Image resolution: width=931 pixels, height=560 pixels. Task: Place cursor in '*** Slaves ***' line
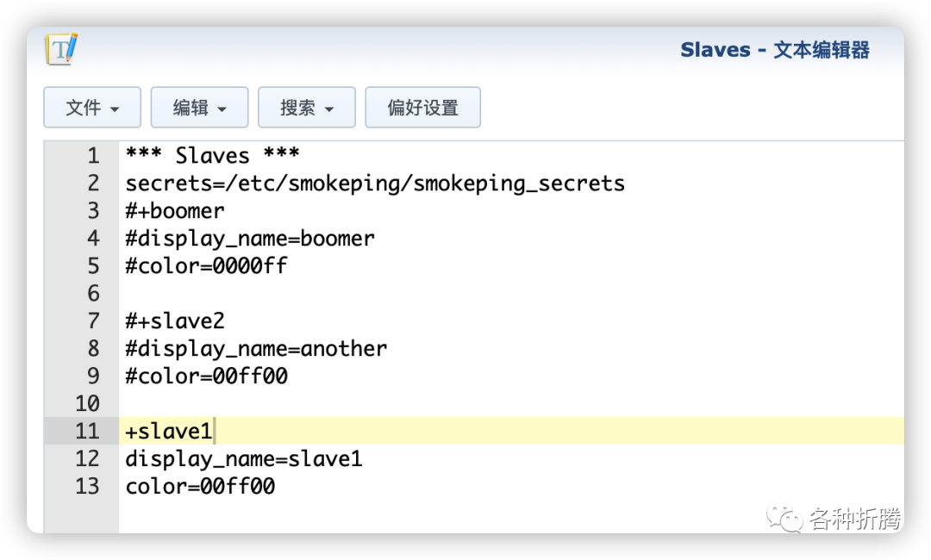[x=212, y=155]
